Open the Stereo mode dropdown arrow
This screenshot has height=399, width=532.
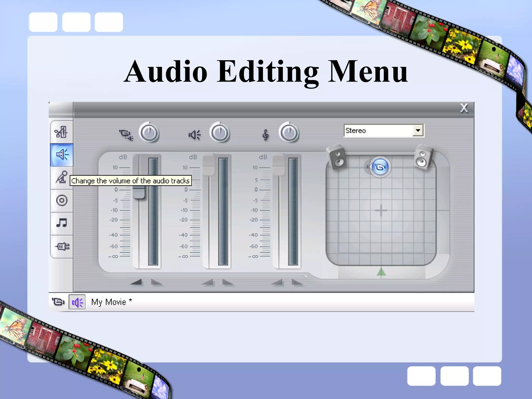click(x=418, y=130)
